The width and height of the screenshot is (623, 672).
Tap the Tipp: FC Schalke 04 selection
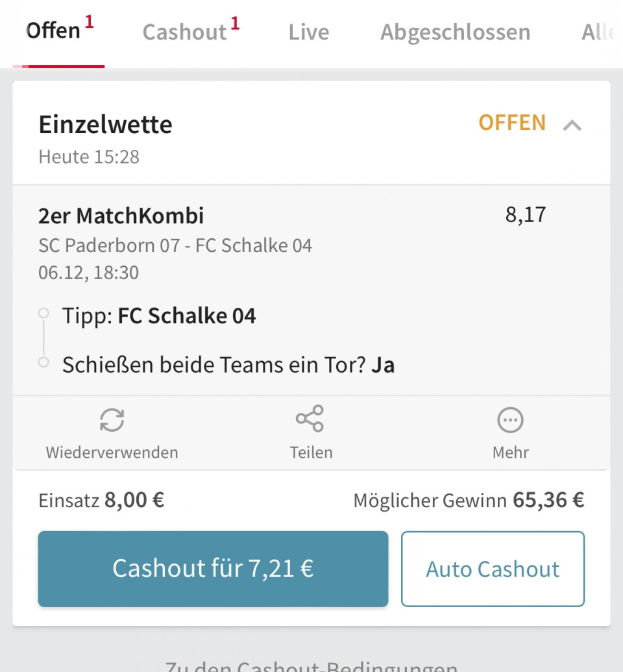pos(159,316)
